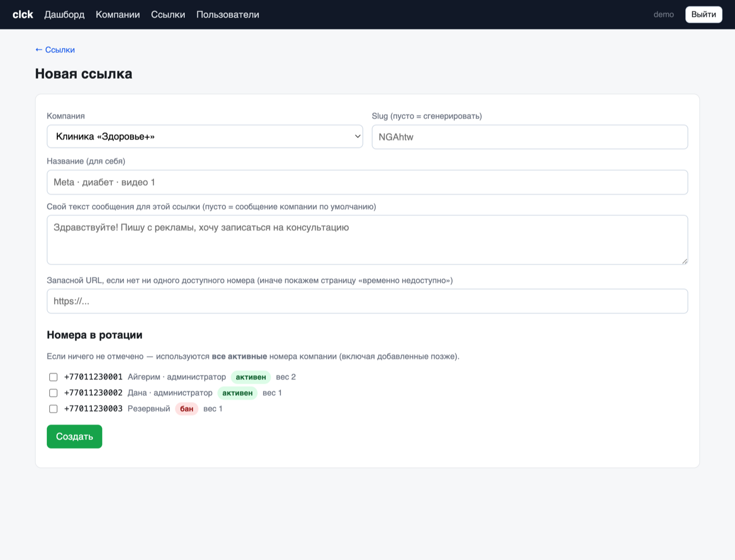Go back via ← Ссылки link
The width and height of the screenshot is (735, 560).
(55, 50)
